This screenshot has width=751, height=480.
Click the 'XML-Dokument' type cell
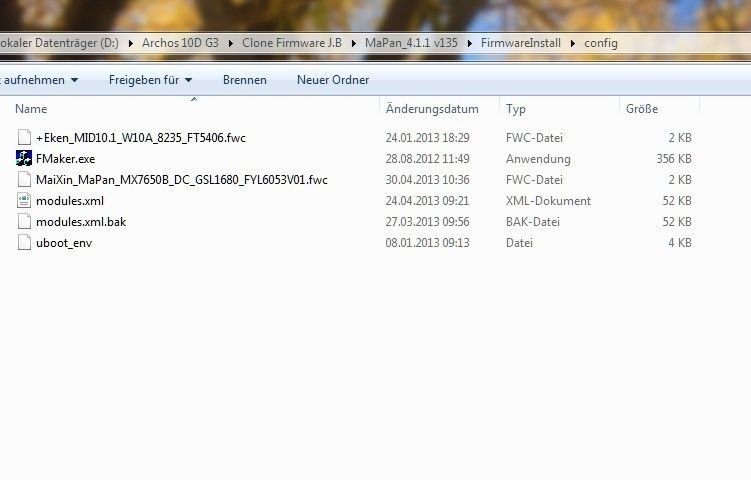(548, 201)
